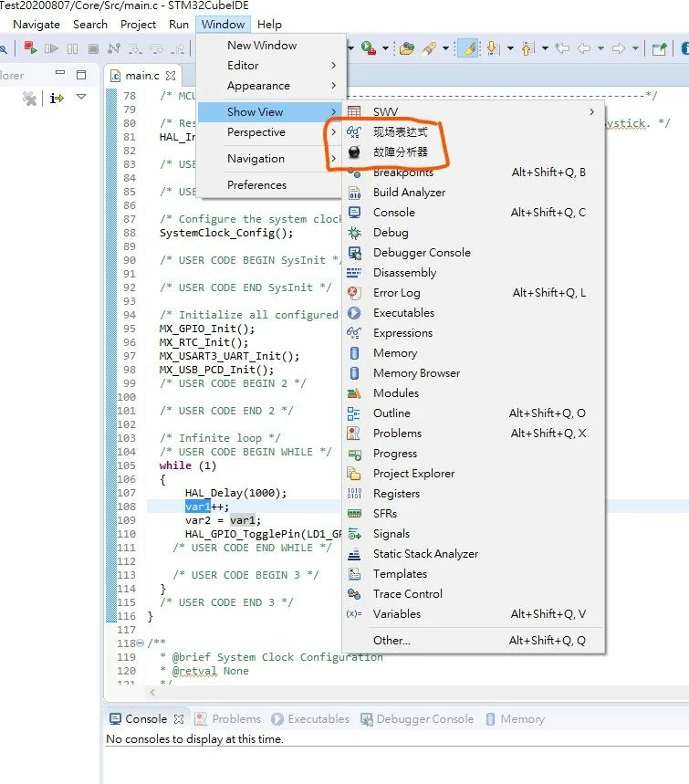Click the Trace Control icon
The width and height of the screenshot is (689, 784).
pyautogui.click(x=354, y=594)
